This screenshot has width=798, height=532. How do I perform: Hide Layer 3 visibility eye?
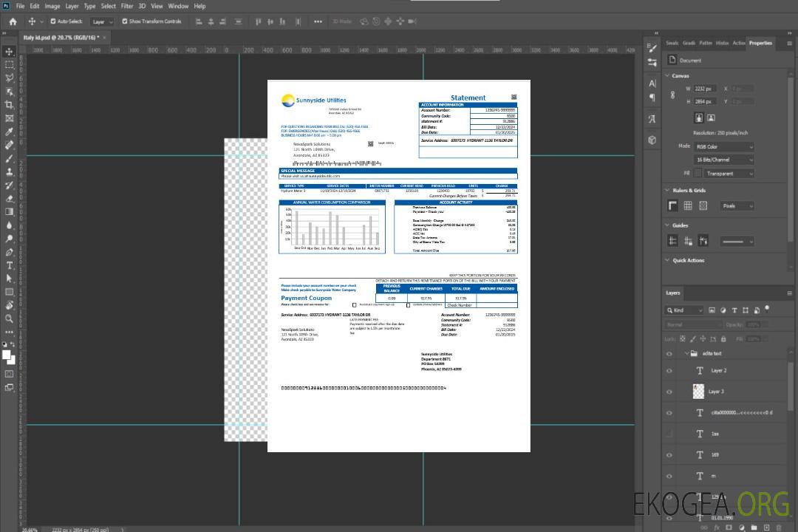point(669,392)
